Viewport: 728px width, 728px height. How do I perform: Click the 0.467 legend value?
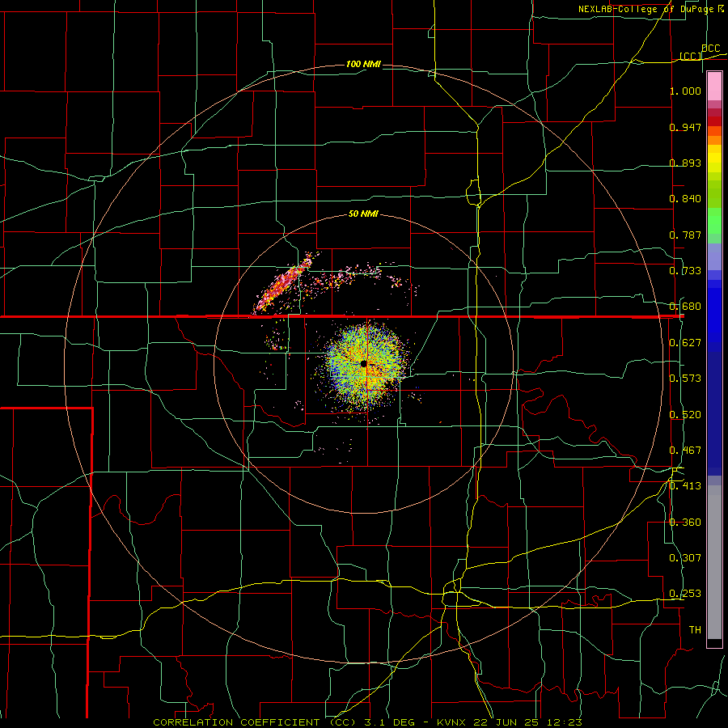pyautogui.click(x=685, y=451)
